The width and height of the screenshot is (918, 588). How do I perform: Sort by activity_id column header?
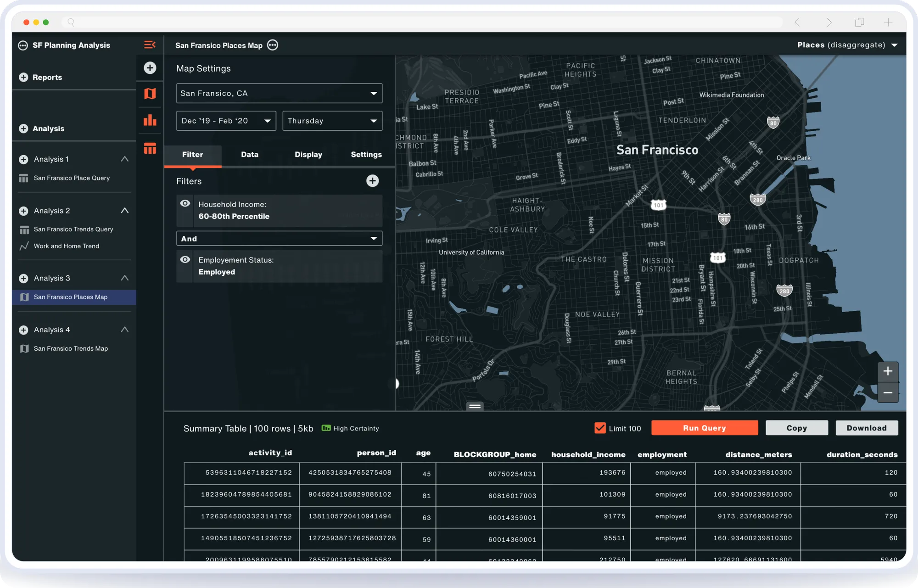click(x=270, y=453)
